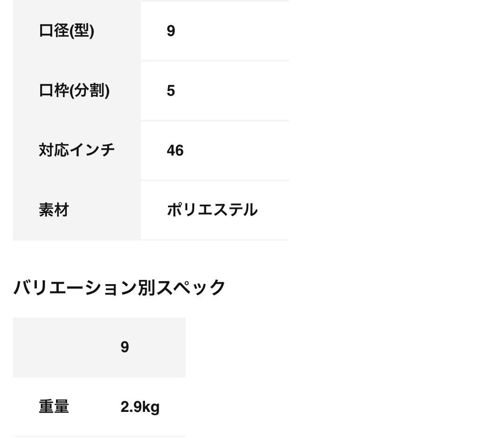Viewport: 504px width, 438px height.
Task: Click the kg unit in the weight value
Action: pos(151,407)
